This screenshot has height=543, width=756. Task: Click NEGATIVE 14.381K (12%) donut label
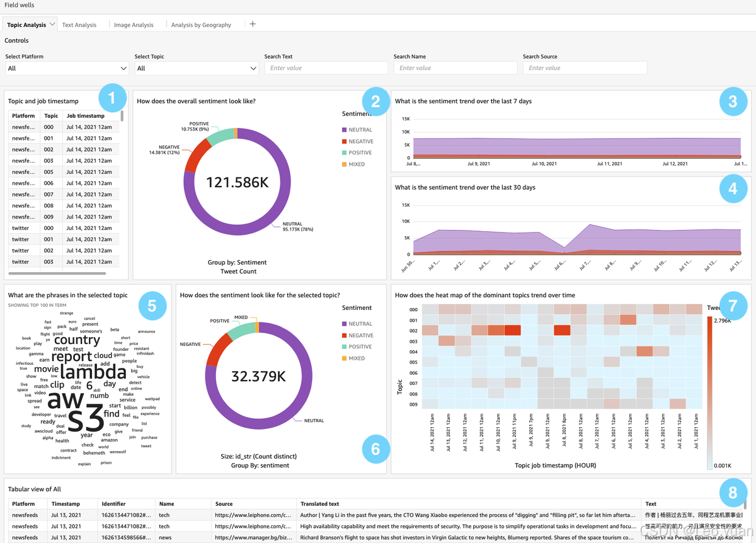coord(164,149)
